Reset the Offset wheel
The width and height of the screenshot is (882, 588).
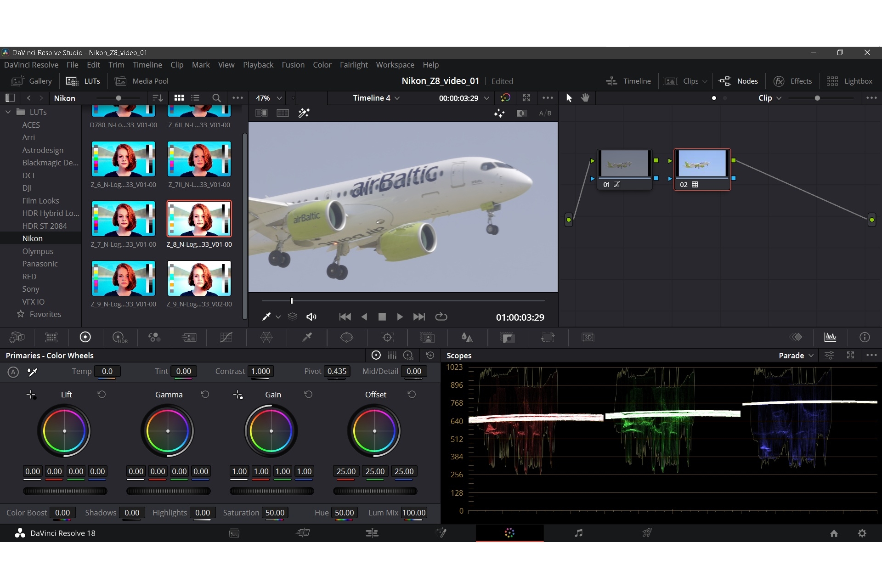tap(412, 395)
